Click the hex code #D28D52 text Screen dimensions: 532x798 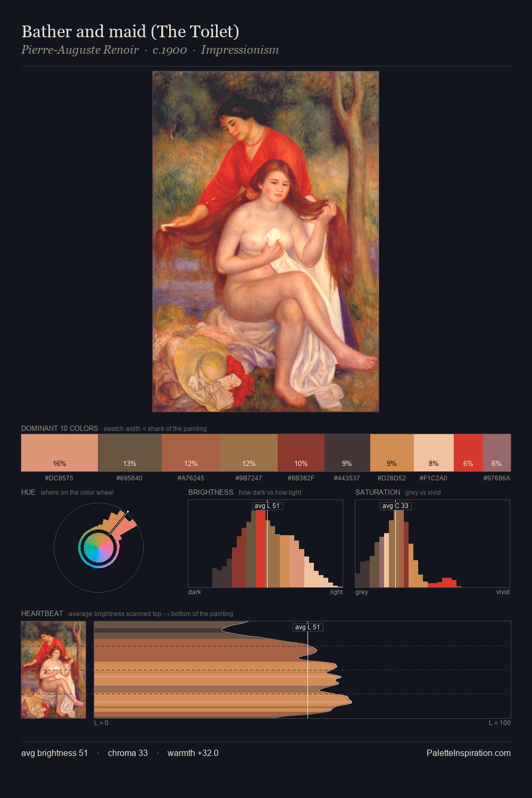click(x=392, y=478)
